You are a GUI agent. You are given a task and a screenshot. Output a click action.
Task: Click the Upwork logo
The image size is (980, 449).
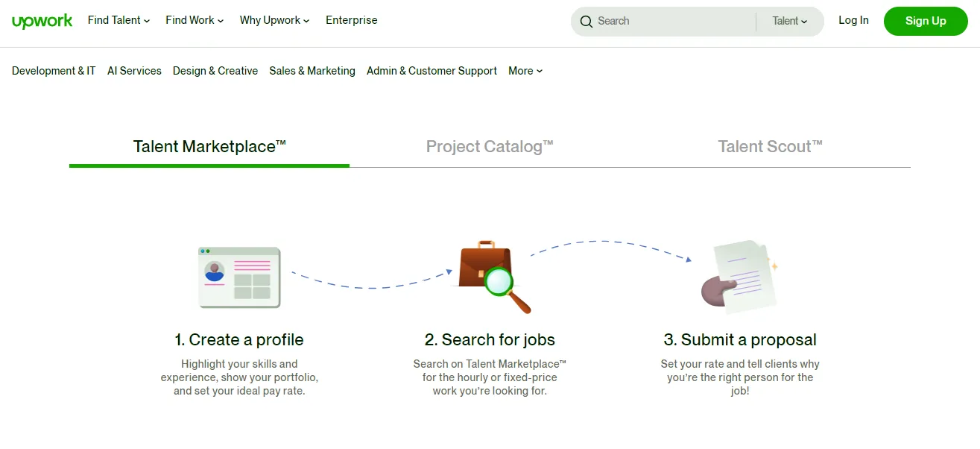42,21
